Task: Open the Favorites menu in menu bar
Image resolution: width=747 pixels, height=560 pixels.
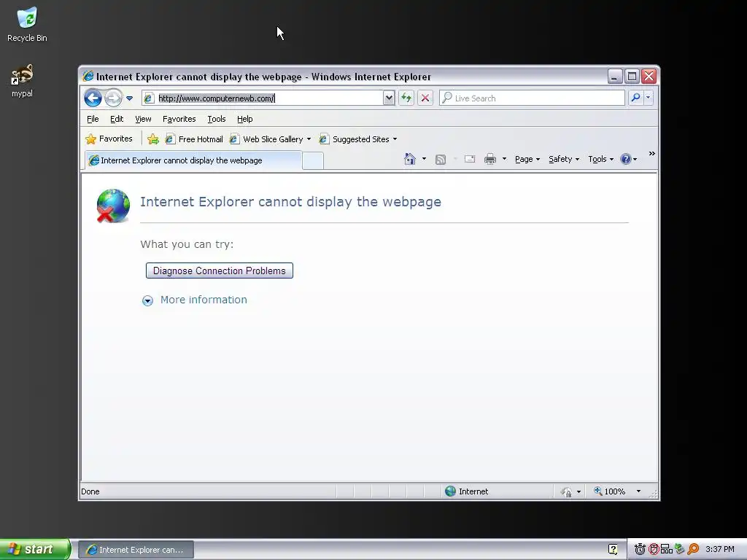Action: (x=179, y=119)
